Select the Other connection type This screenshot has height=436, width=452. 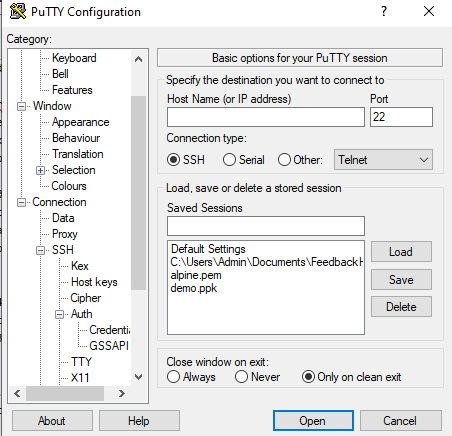[x=300, y=160]
